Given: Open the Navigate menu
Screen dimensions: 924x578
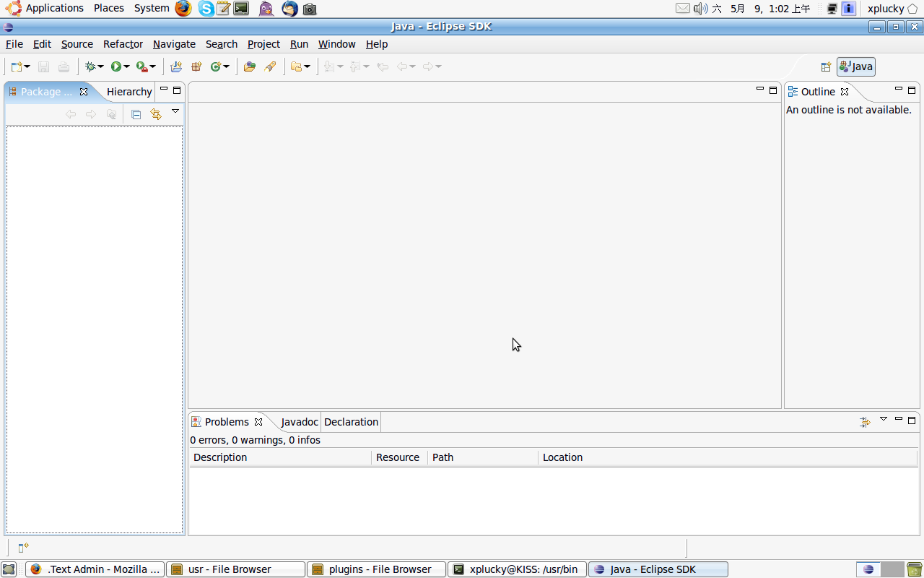Looking at the screenshot, I should 174,44.
